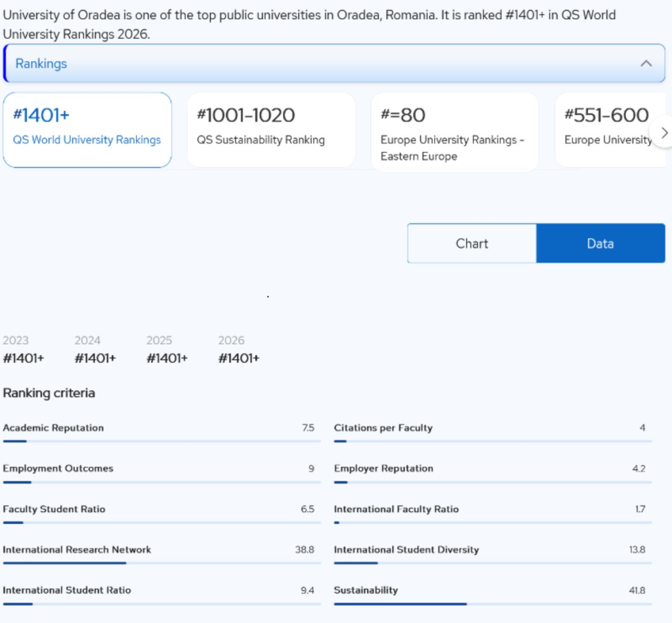Click the Sustainability score 41.8

(x=637, y=590)
